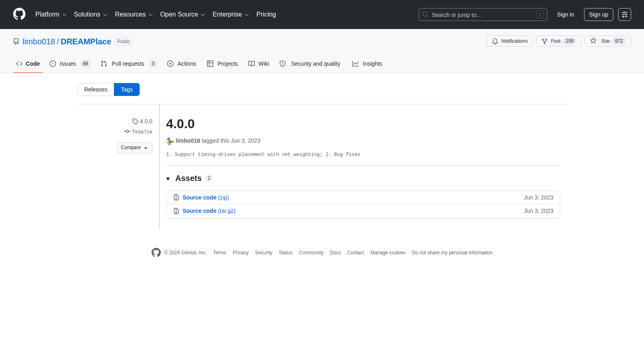644x347 pixels.
Task: Open the Docs footer link
Action: pyautogui.click(x=335, y=253)
